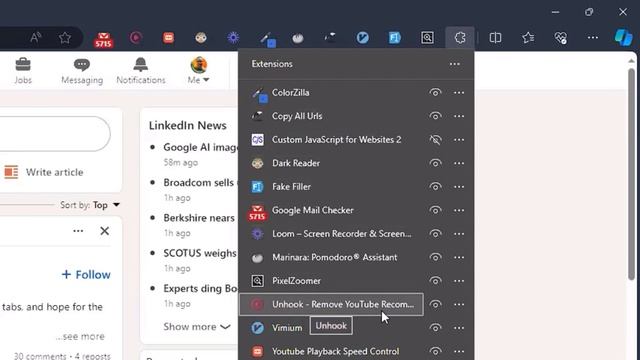This screenshot has width=640, height=360.
Task: Click the Dark Reader toolbar icon
Action: 200,38
